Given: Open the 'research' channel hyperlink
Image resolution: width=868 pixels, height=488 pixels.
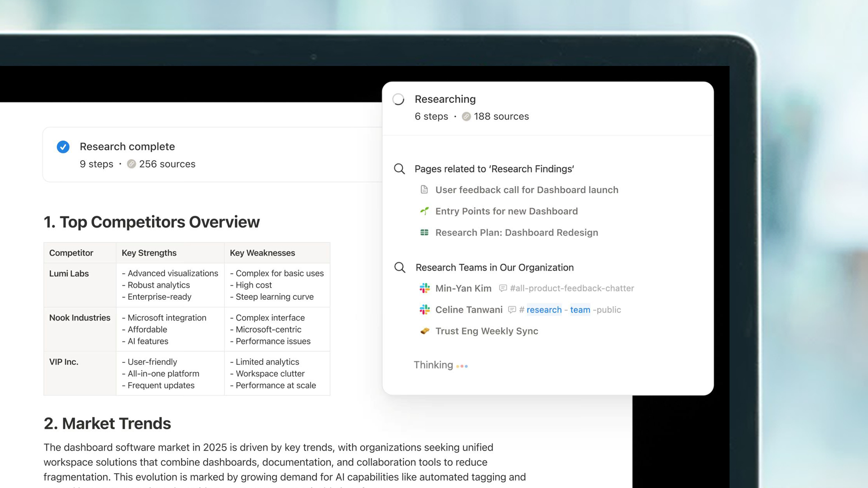Looking at the screenshot, I should pos(544,310).
